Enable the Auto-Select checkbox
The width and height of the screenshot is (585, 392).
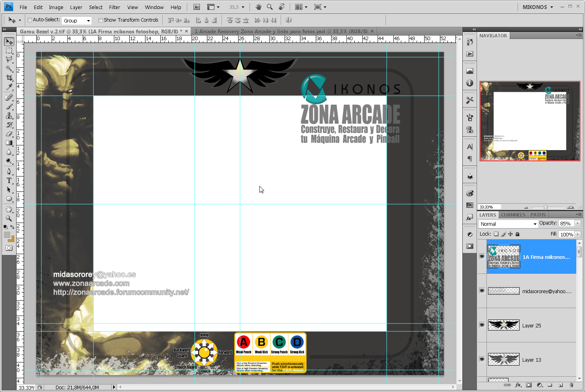[x=30, y=20]
